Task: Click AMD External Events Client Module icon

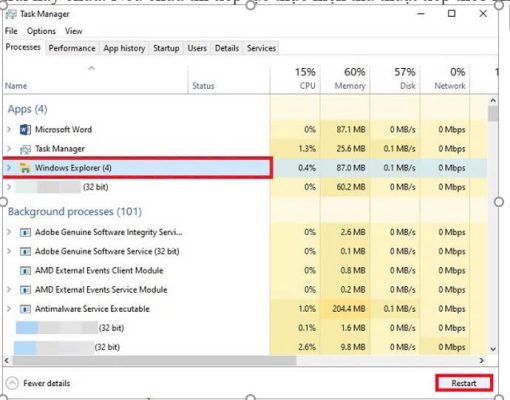Action: [25, 270]
